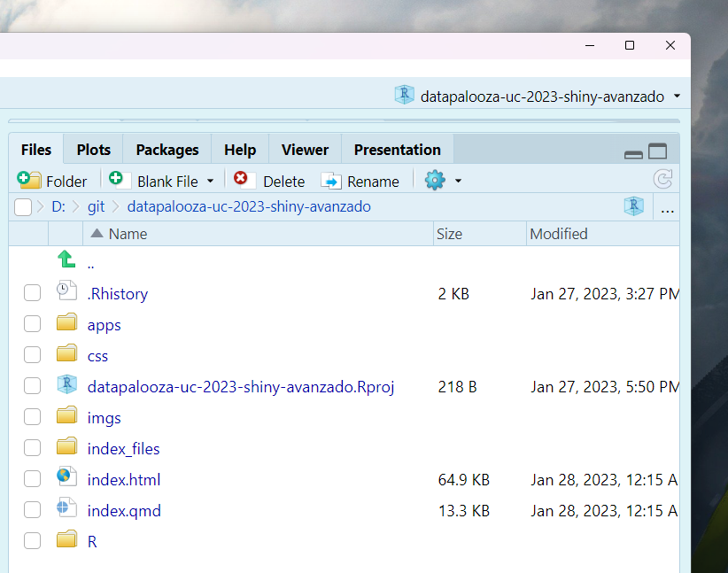Click the Rename file icon
The width and height of the screenshot is (728, 573).
[x=331, y=181]
